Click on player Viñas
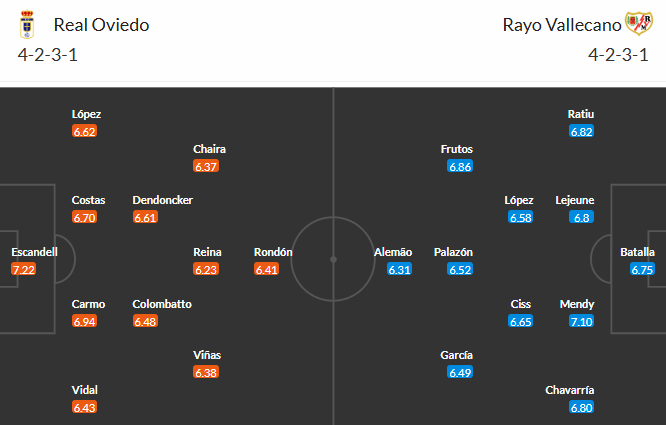This screenshot has height=425, width=666. tap(207, 355)
